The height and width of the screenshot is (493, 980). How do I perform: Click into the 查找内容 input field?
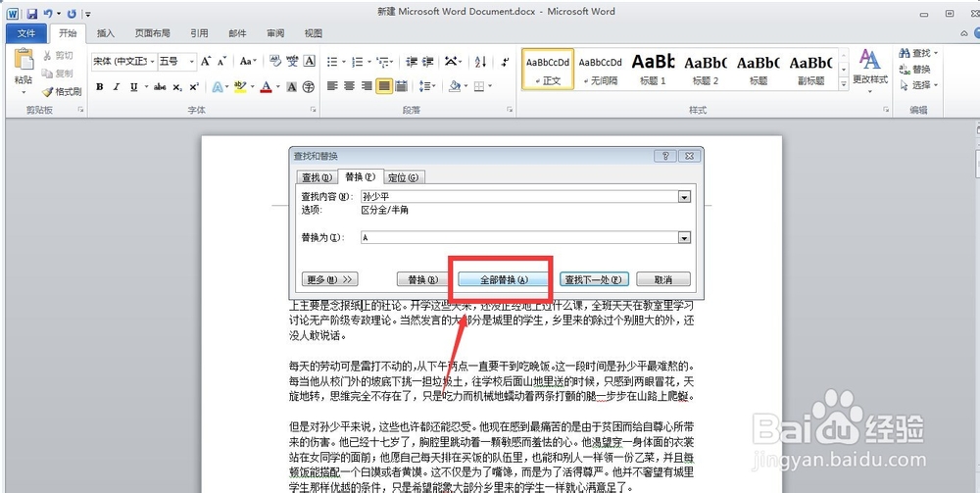tap(520, 197)
